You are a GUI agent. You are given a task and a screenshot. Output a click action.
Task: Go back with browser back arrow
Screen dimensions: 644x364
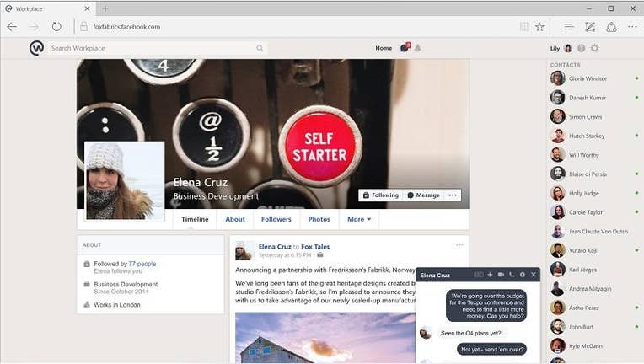click(12, 27)
